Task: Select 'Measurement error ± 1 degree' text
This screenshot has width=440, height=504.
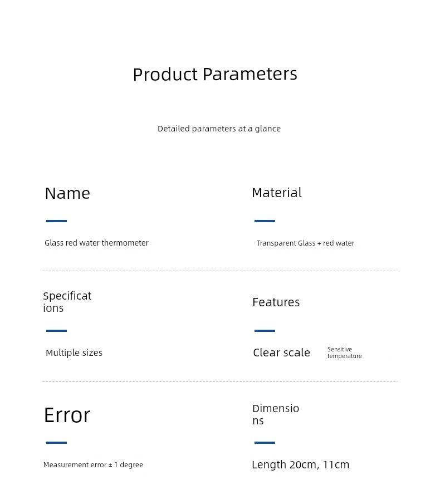Action: coord(93,465)
